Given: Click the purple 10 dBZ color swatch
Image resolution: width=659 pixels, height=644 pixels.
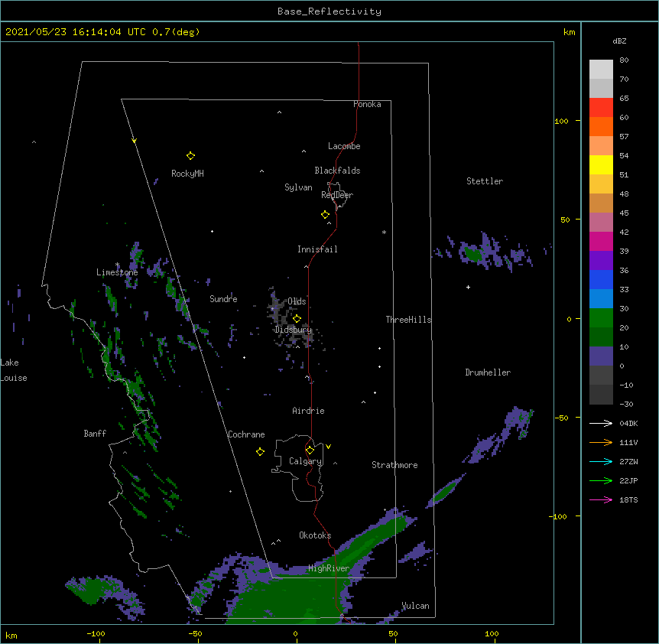Looking at the screenshot, I should [x=601, y=356].
